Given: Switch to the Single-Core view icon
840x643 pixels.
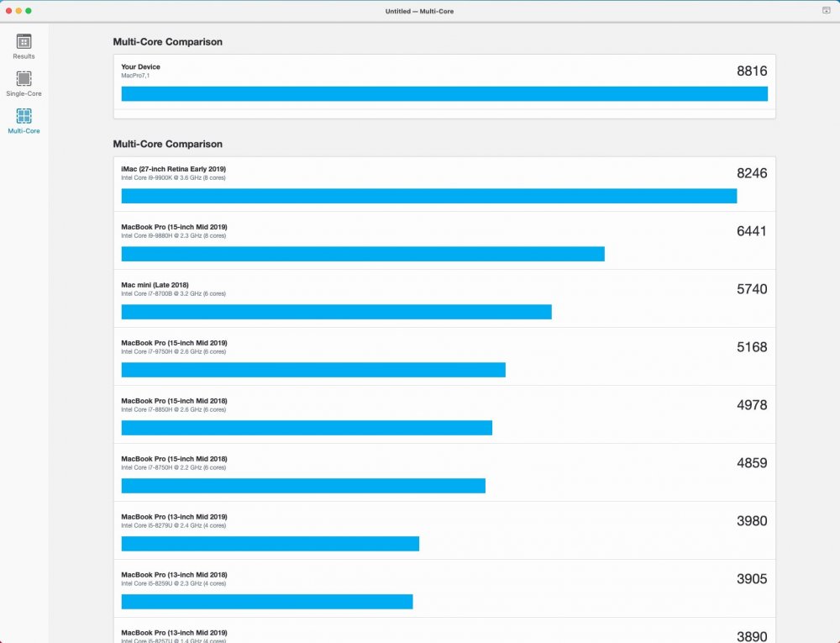Looking at the screenshot, I should pyautogui.click(x=24, y=79).
